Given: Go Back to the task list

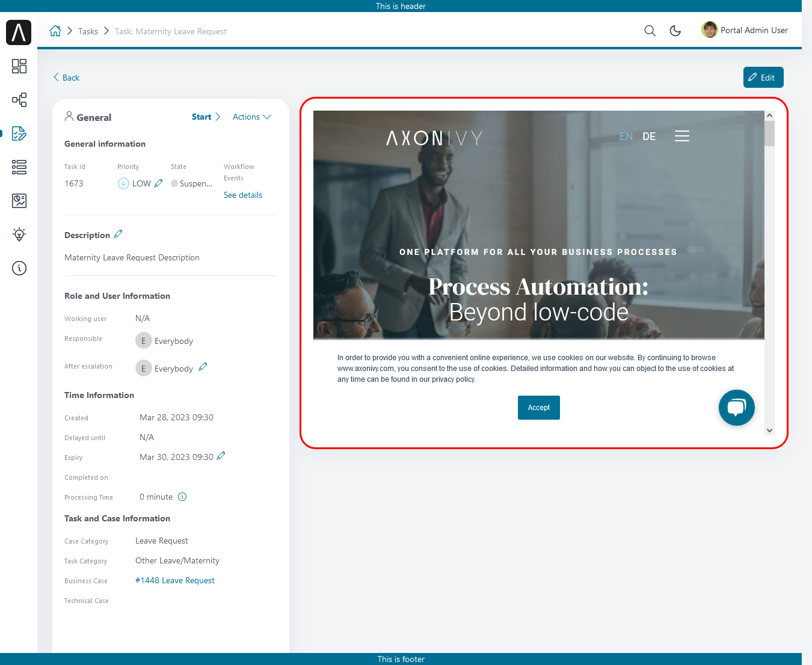Looking at the screenshot, I should [x=66, y=78].
